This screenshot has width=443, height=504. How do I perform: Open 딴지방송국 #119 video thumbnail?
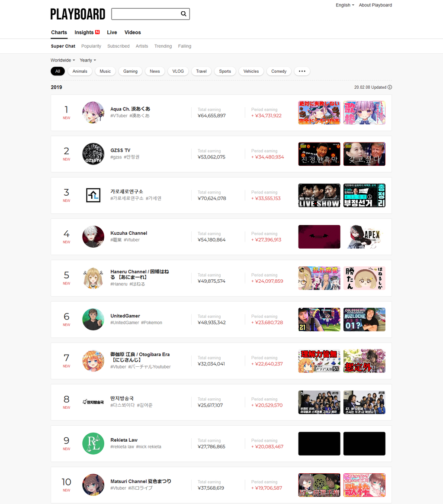click(x=319, y=402)
